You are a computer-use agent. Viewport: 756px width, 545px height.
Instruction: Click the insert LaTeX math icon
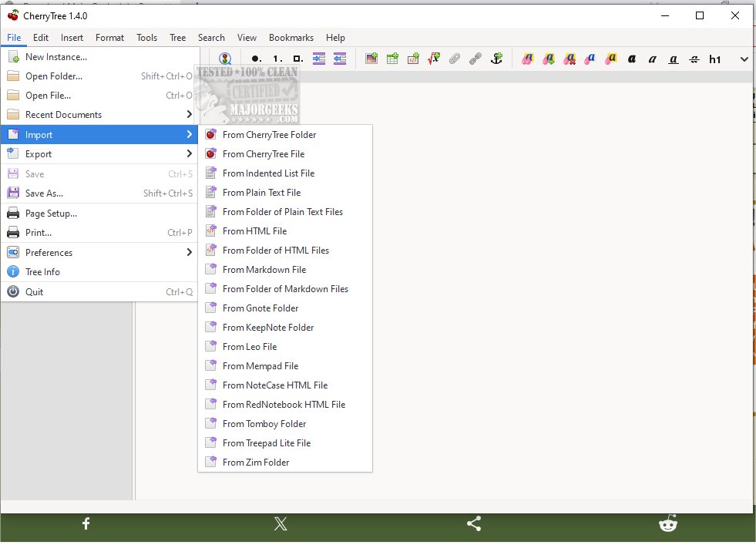point(434,59)
